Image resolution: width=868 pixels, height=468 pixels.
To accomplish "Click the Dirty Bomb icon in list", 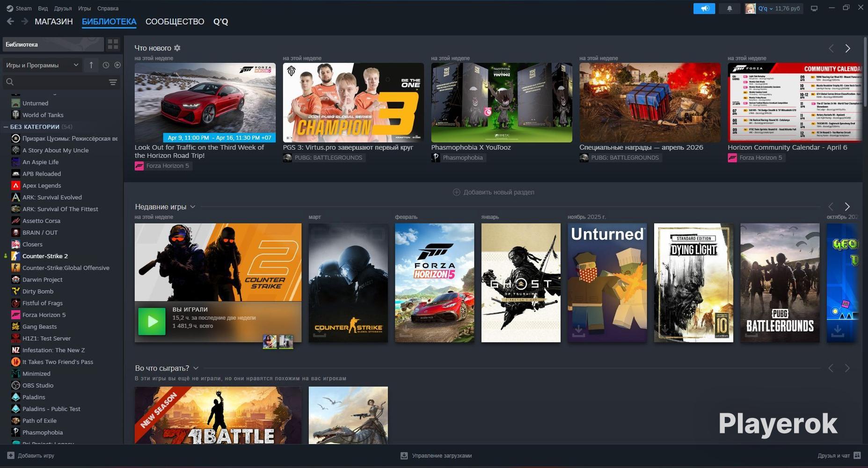I will [x=15, y=291].
